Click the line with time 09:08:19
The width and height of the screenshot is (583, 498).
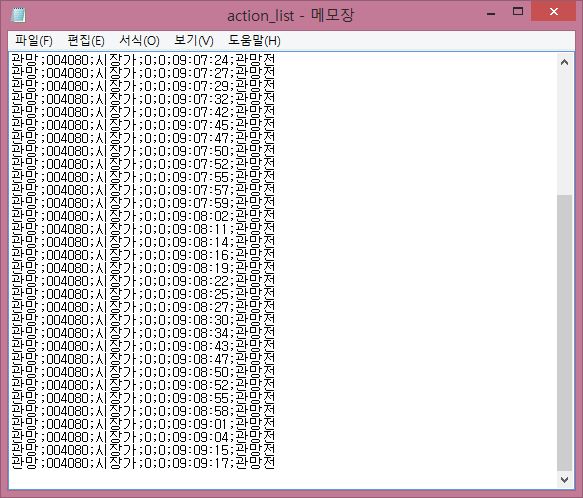[x=143, y=268]
